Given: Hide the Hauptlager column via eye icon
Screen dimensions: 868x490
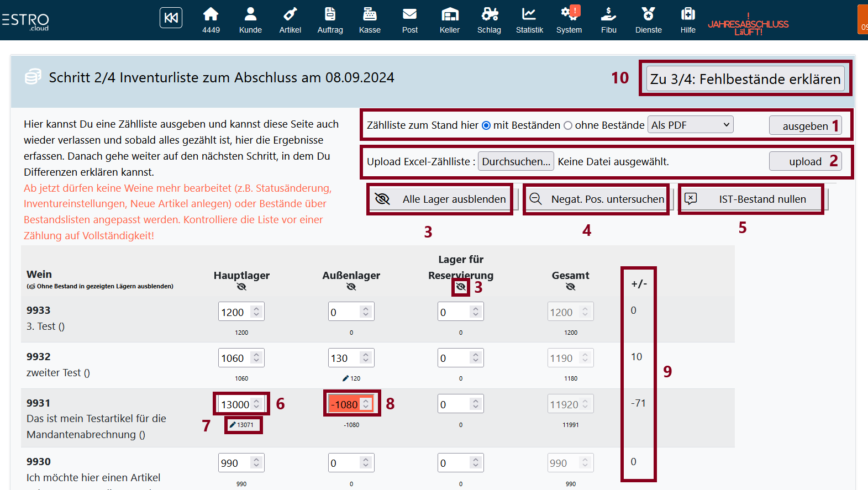Looking at the screenshot, I should 241,287.
